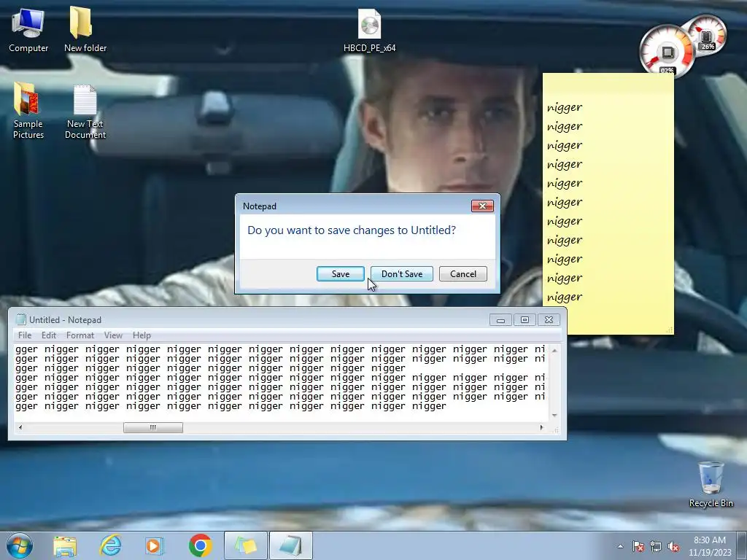Image resolution: width=747 pixels, height=560 pixels.
Task: Open the Edit menu in Notepad
Action: [x=49, y=335]
